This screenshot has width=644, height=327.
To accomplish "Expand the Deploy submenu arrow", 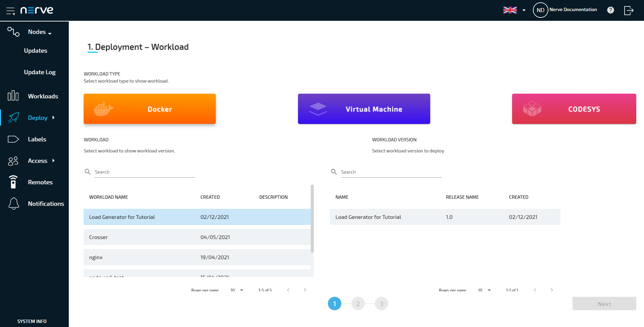I will tap(53, 118).
